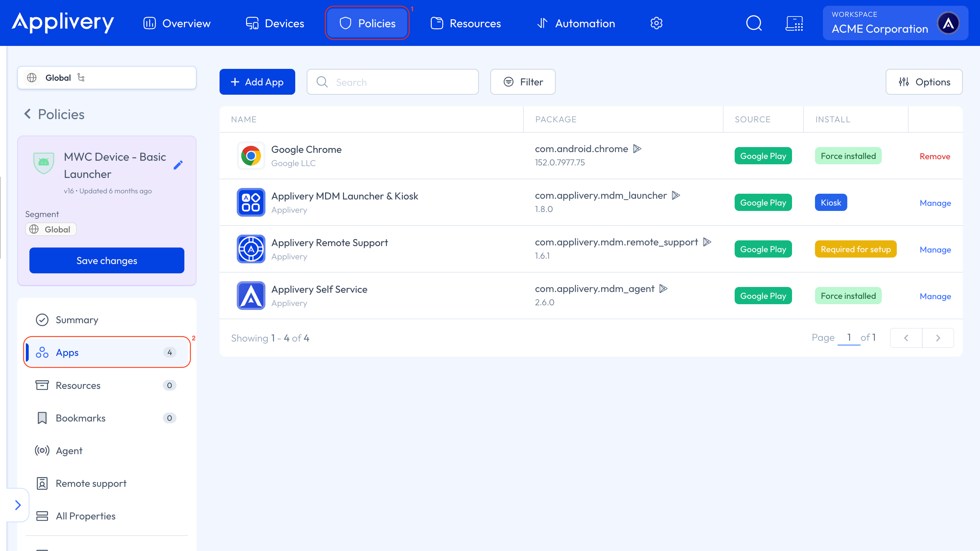
Task: Remove Google Chrome from the policy
Action: [935, 156]
